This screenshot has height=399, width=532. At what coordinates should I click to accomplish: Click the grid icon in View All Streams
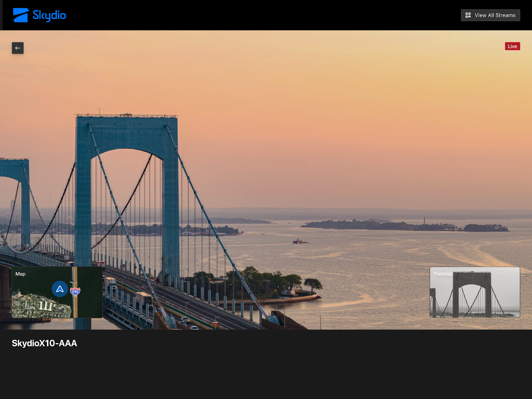468,15
